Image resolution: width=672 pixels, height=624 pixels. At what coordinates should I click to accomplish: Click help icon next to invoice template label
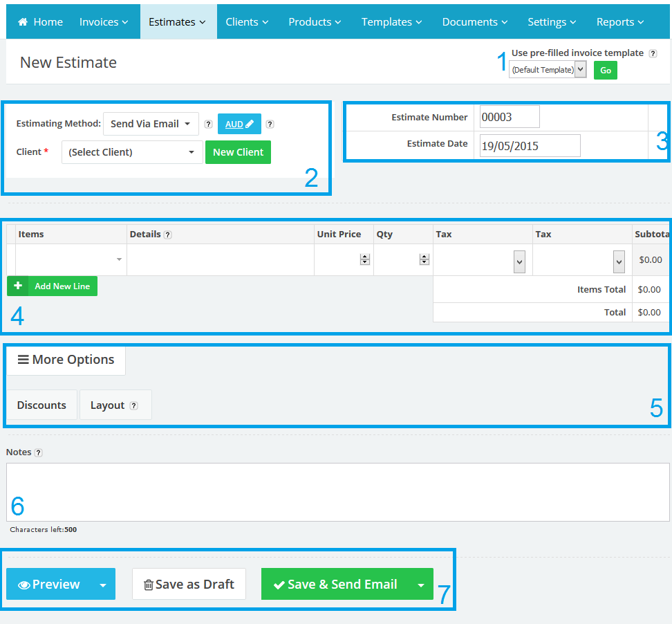pos(653,53)
